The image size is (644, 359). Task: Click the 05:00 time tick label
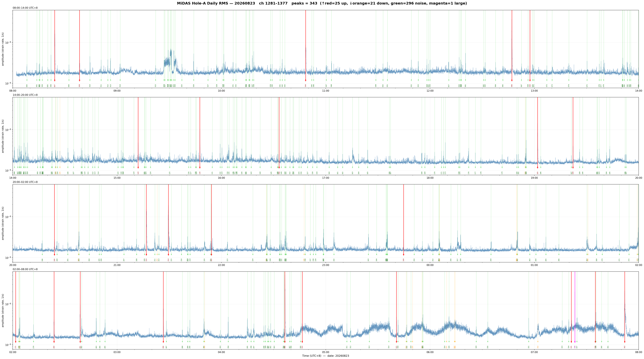(326, 352)
